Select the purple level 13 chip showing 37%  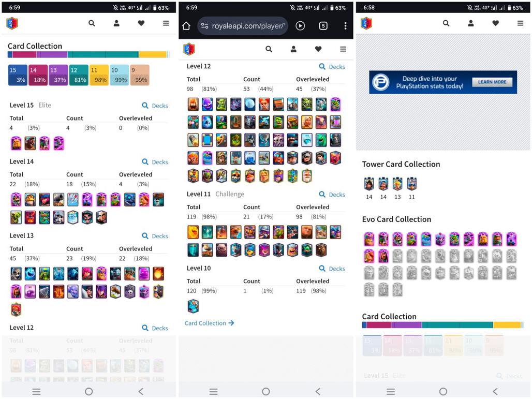(x=58, y=75)
